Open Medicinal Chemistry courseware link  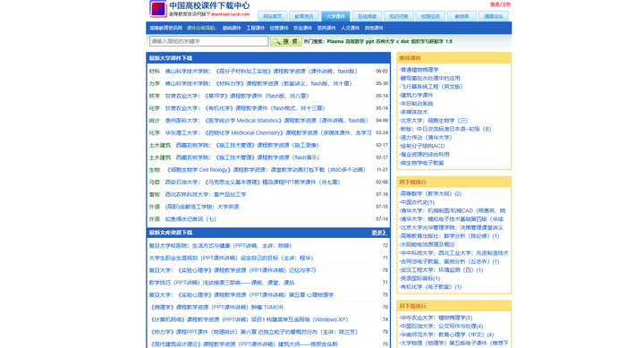click(x=268, y=132)
